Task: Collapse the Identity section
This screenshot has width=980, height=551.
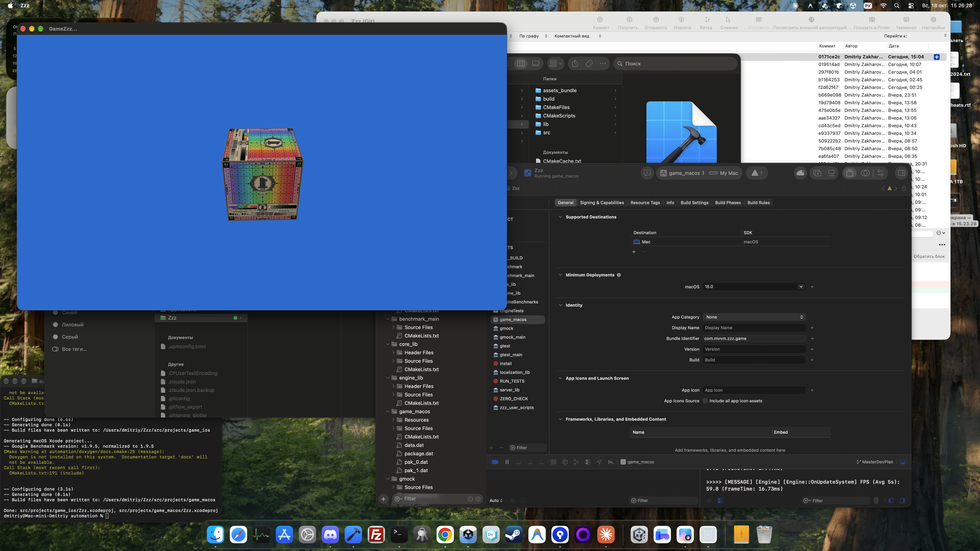Action: [560, 305]
